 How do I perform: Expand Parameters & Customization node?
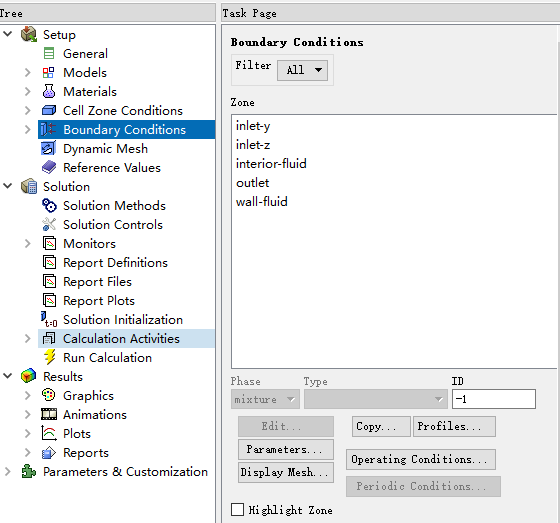(x=8, y=472)
